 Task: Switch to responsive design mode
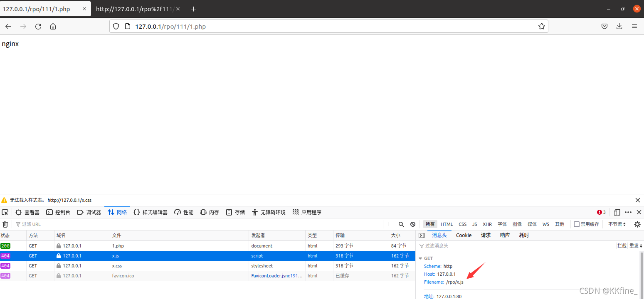617,212
